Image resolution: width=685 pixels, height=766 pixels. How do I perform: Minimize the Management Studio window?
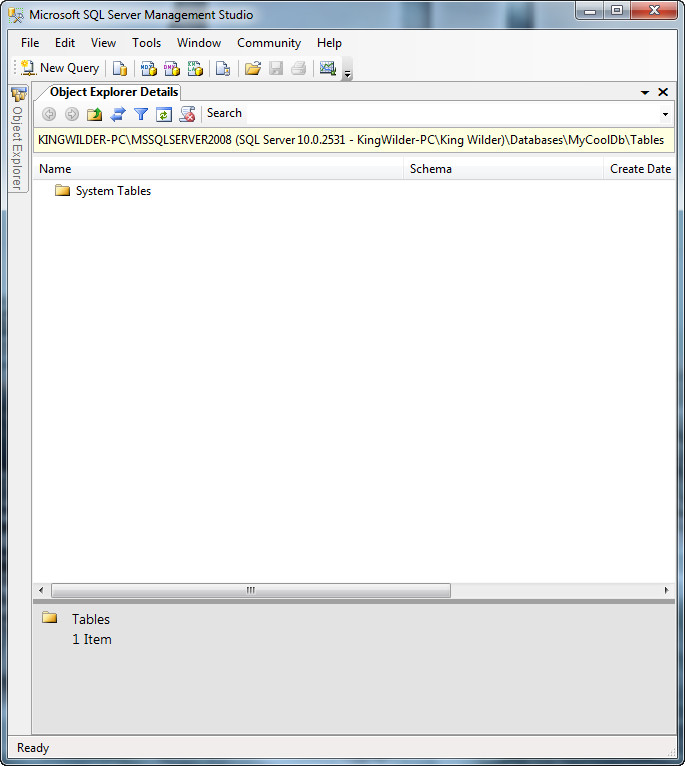click(590, 11)
